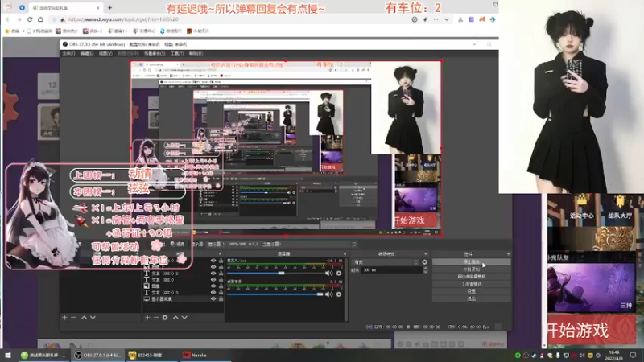Remove selected source with minus button

tap(156, 317)
